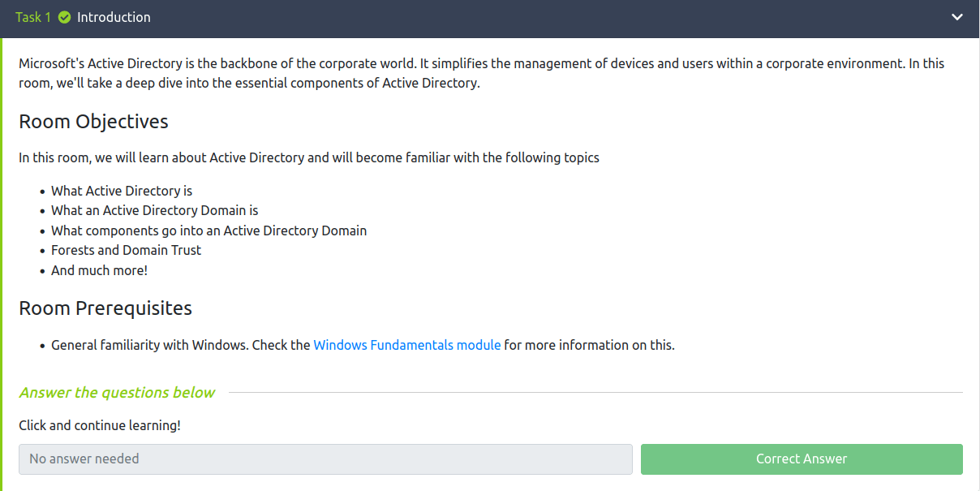Click the "Task 1" label in the header
This screenshot has height=491, width=980.
(x=34, y=17)
